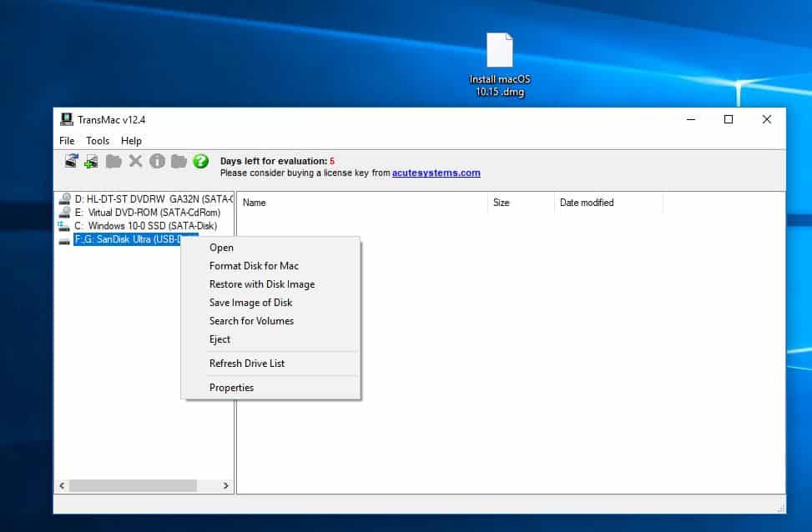Click the D: DVDRW drive icon
This screenshot has width=812, height=532.
pyautogui.click(x=65, y=198)
